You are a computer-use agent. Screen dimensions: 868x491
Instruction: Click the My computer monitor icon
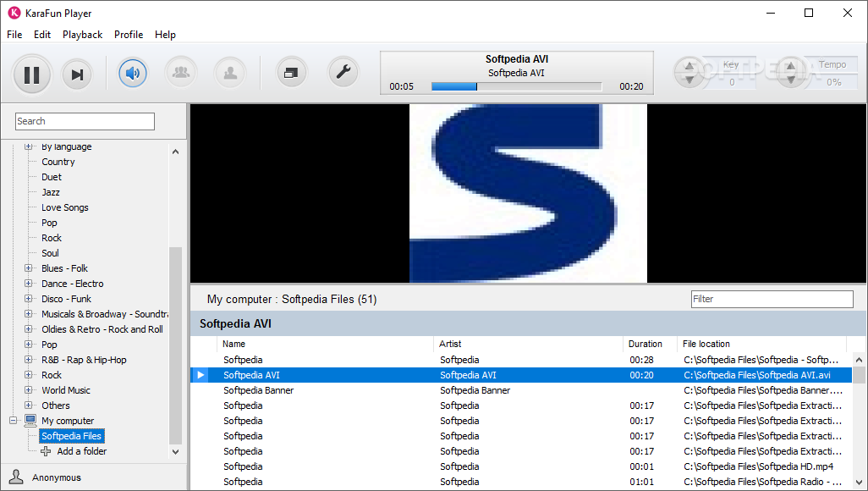click(30, 421)
